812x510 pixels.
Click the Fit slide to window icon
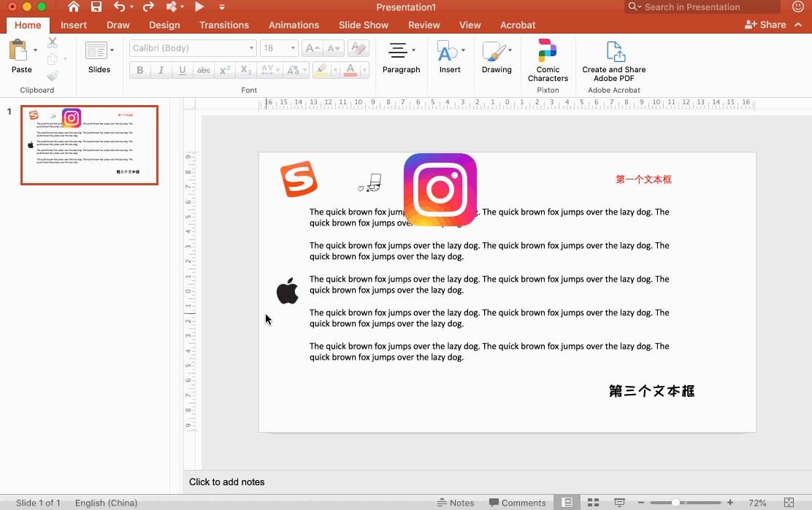tap(789, 503)
